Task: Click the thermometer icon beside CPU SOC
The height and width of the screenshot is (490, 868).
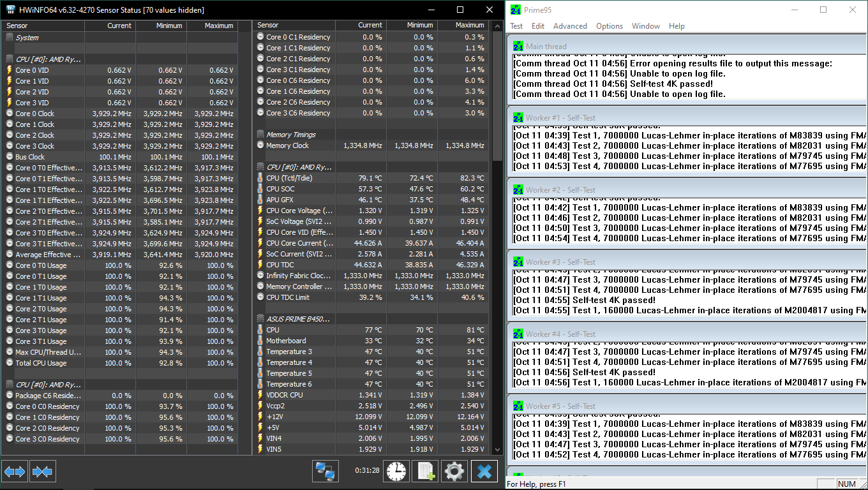Action: (x=260, y=189)
